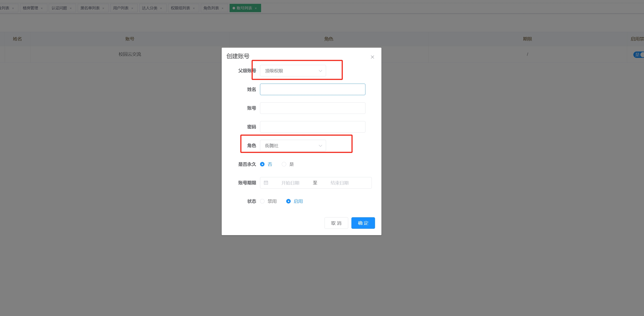Screen dimensions: 644x316
Task: Close the 角色列表 tab via x icon
Action: pos(223,8)
